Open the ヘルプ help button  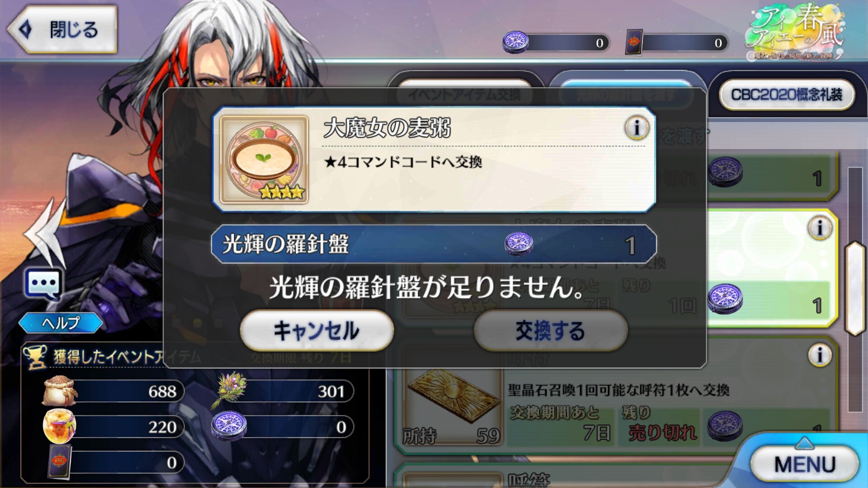[61, 323]
